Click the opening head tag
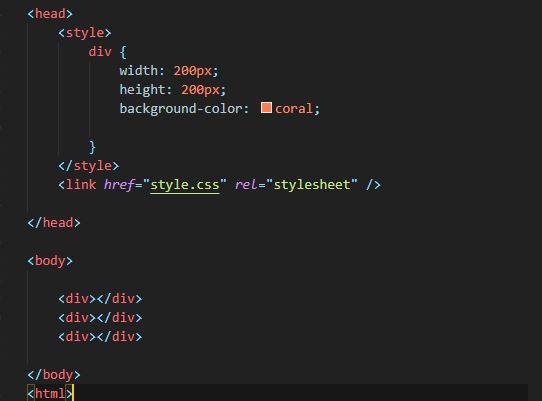Viewport: 542px width, 401px height. pyautogui.click(x=50, y=14)
